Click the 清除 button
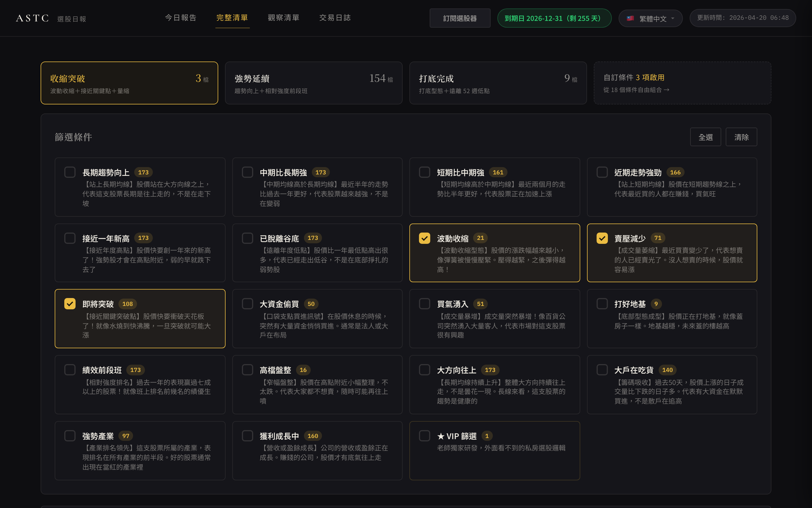The height and width of the screenshot is (508, 812). (741, 137)
